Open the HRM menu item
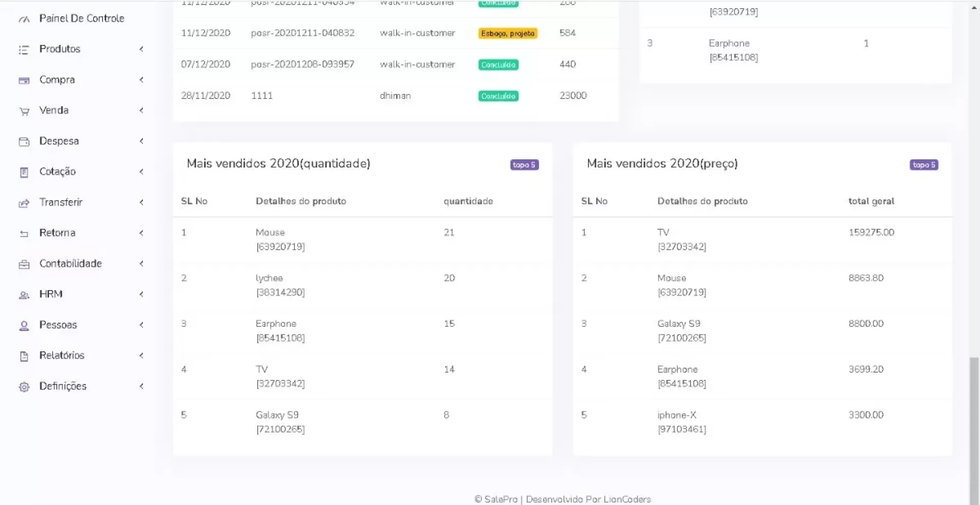 click(51, 294)
